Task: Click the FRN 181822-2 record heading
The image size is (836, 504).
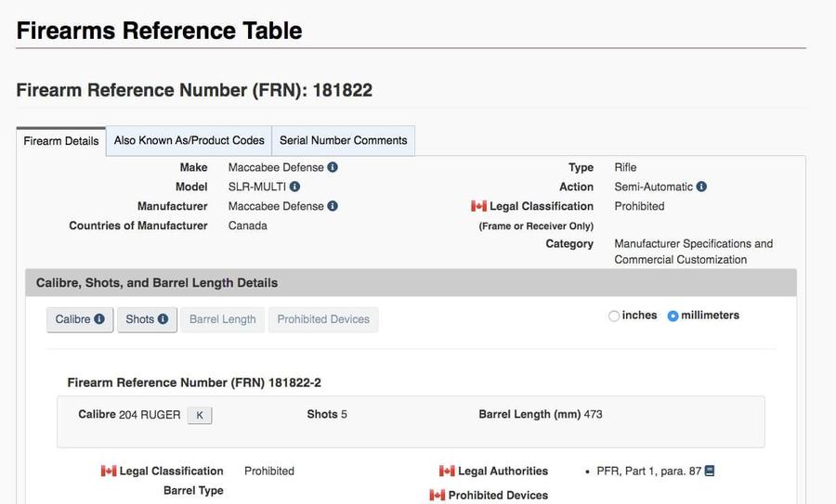Action: [x=194, y=382]
